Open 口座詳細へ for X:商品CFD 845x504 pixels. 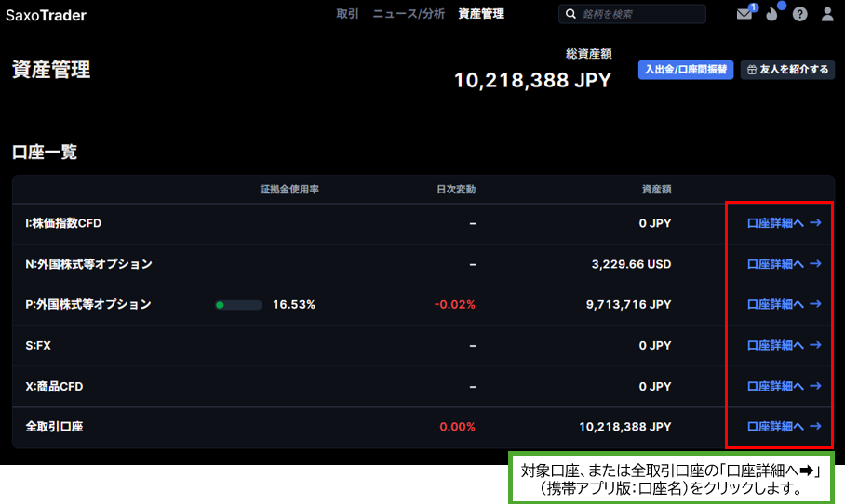click(785, 386)
